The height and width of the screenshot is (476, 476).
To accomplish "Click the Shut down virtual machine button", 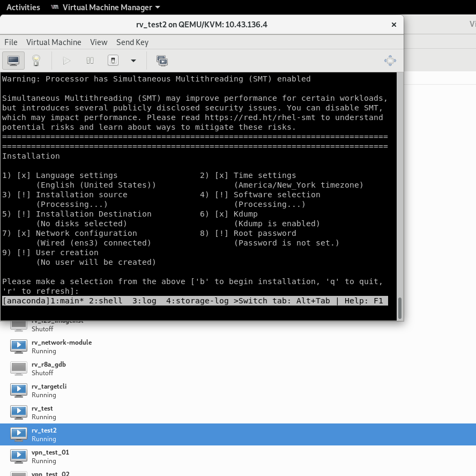I will pyautogui.click(x=113, y=61).
